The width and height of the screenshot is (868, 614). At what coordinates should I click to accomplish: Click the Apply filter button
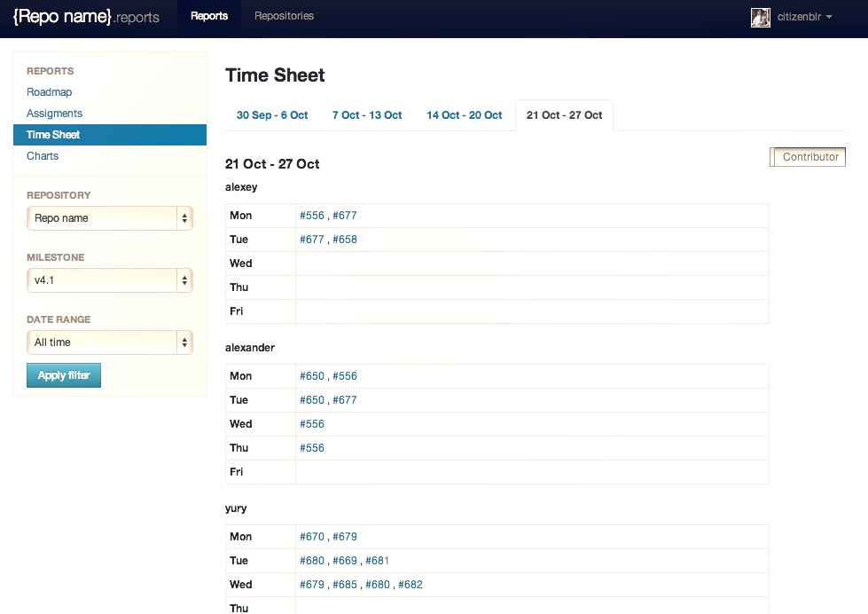click(x=63, y=374)
